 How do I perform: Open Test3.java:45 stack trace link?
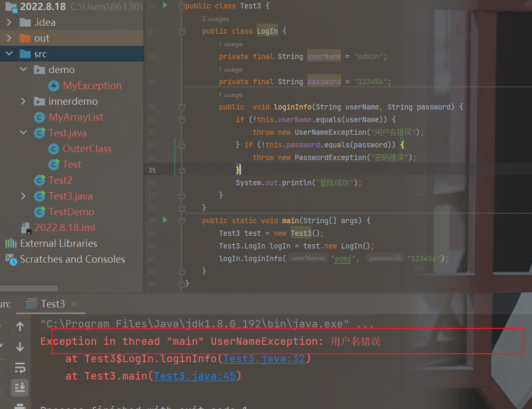coord(194,376)
